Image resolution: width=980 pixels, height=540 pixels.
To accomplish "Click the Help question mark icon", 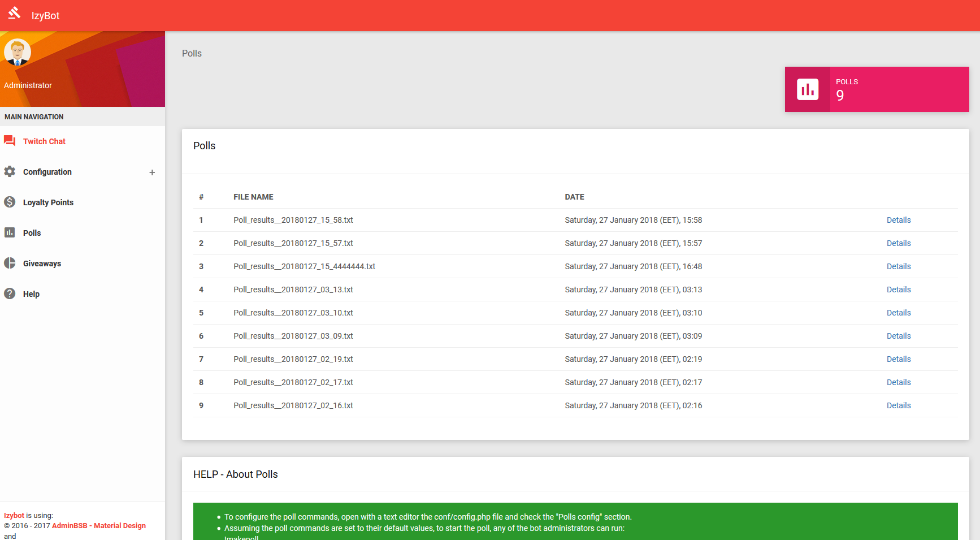I will coord(10,293).
